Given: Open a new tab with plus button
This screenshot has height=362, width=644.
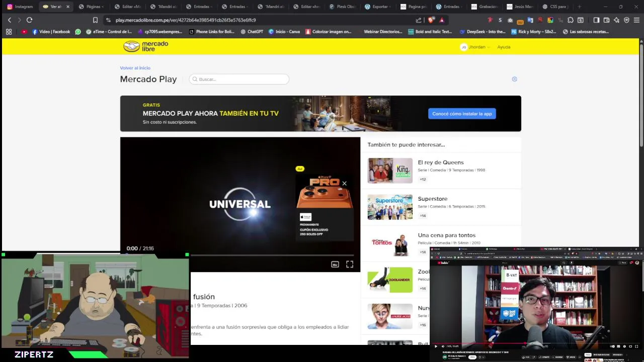Looking at the screenshot, I should (579, 7).
